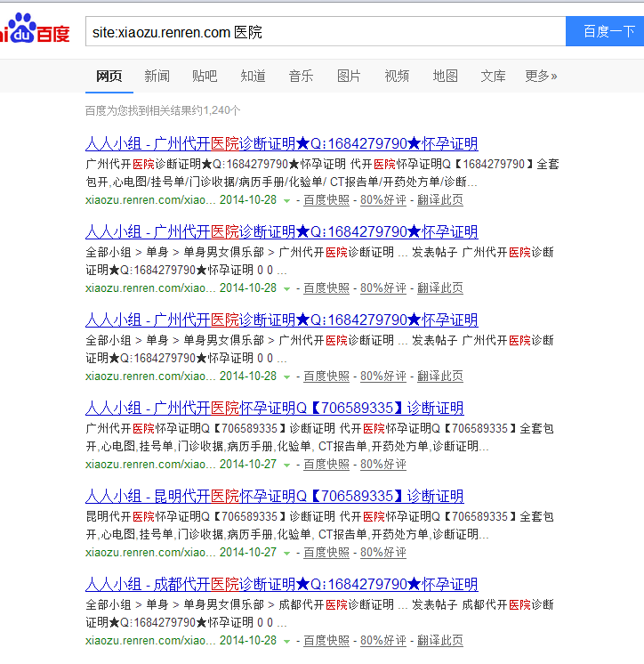Viewport: 644px width, 664px height.
Task: Open the 文库 tab
Action: (493, 77)
